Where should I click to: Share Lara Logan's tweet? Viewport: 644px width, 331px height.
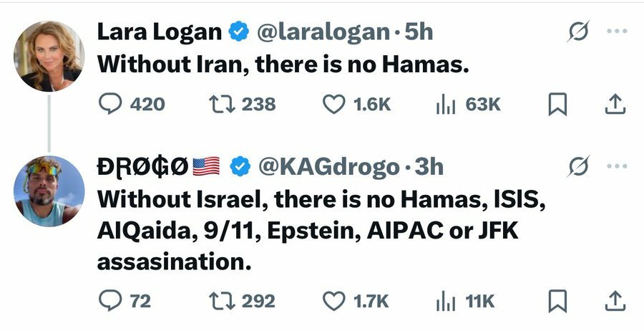pyautogui.click(x=615, y=104)
